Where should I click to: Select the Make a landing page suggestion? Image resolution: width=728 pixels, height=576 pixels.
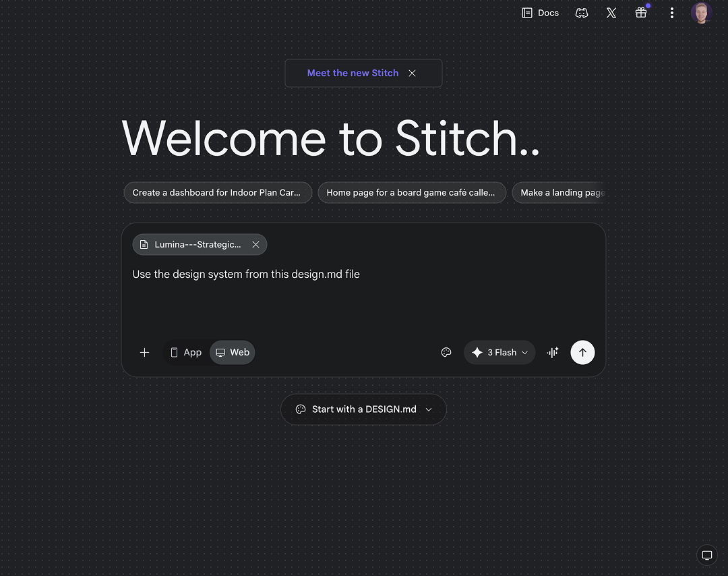coord(559,193)
